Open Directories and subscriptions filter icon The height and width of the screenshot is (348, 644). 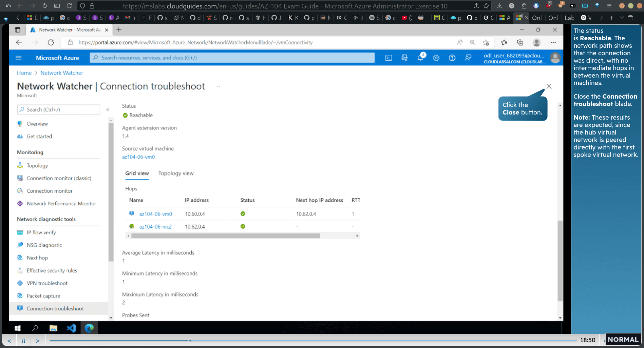[404, 58]
